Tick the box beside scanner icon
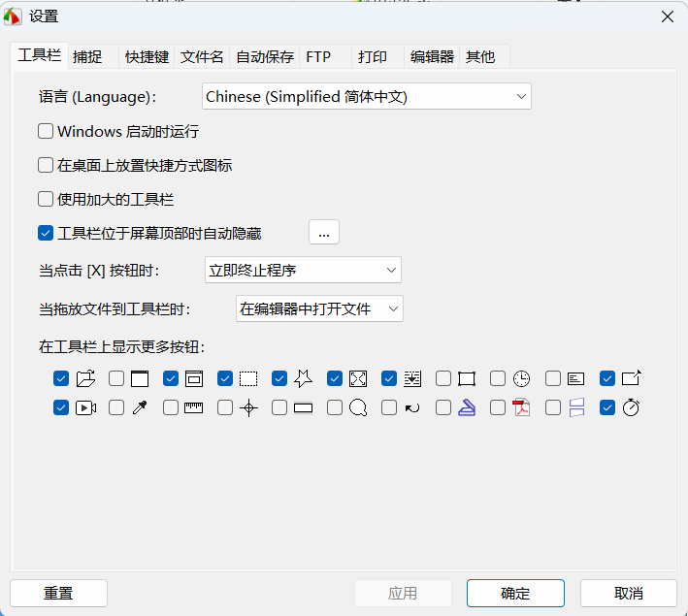688x616 pixels. click(x=443, y=408)
